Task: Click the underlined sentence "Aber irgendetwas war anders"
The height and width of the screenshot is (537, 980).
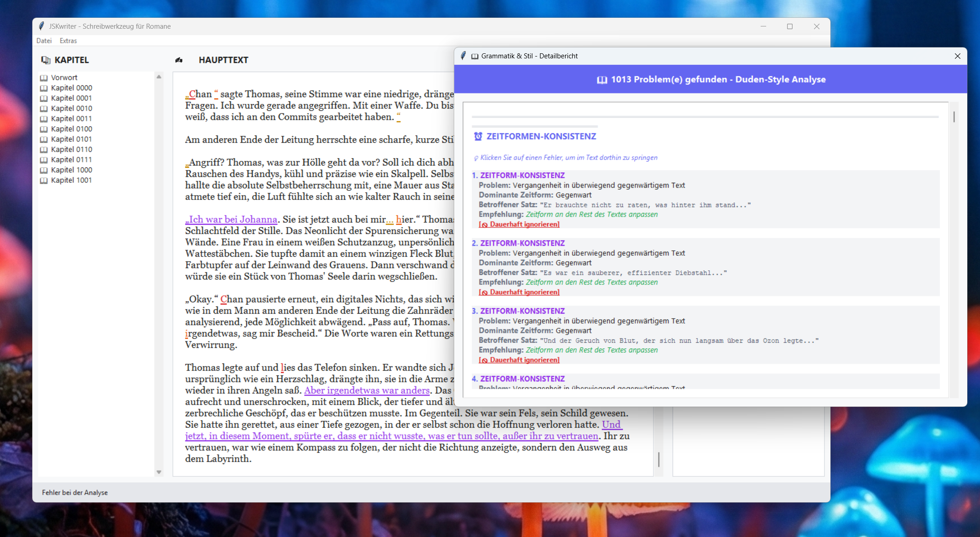Action: pyautogui.click(x=367, y=390)
